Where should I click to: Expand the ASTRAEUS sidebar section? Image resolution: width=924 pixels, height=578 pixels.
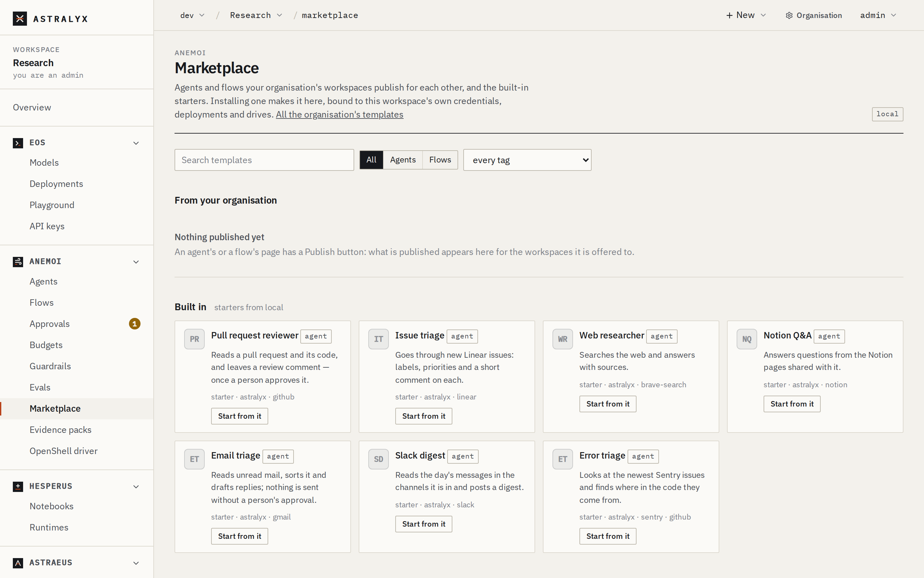136,563
